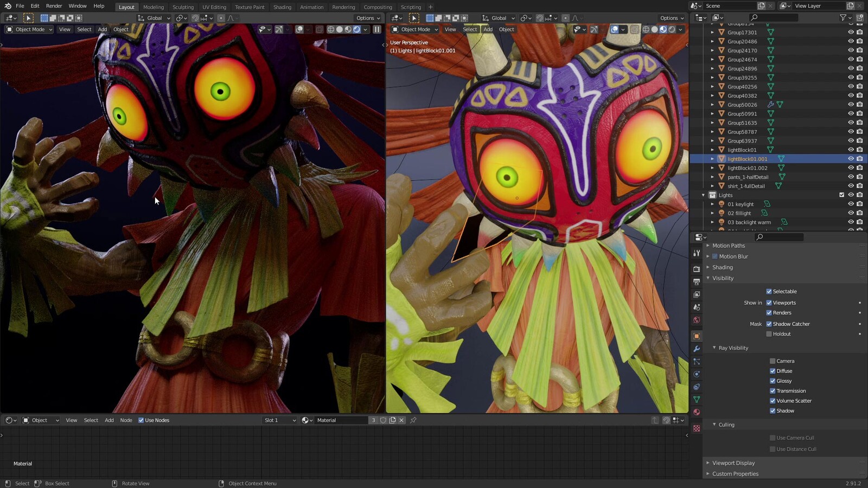The width and height of the screenshot is (868, 488).
Task: Enable the Holdout checkbox
Action: point(769,334)
